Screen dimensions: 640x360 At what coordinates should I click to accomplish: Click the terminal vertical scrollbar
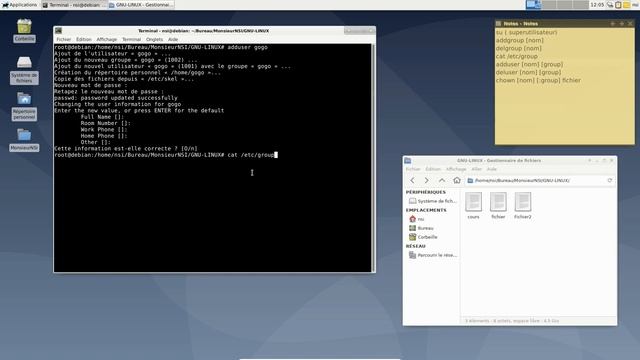(x=373, y=158)
